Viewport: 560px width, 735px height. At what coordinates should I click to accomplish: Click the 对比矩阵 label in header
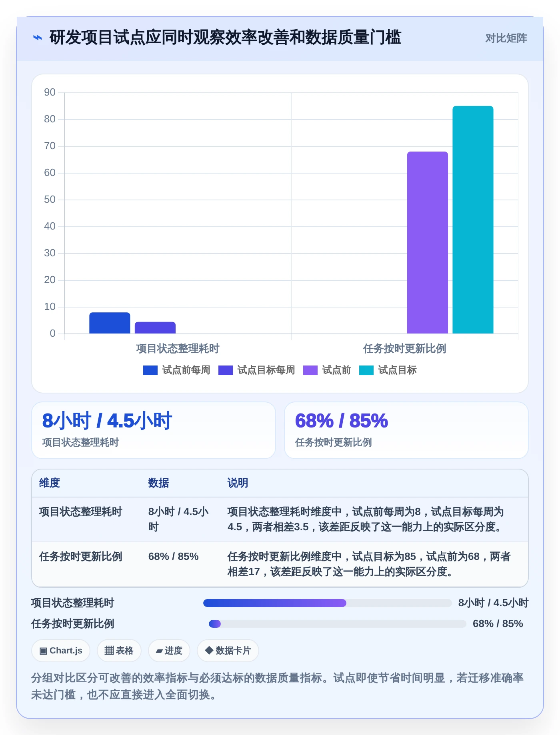click(506, 38)
